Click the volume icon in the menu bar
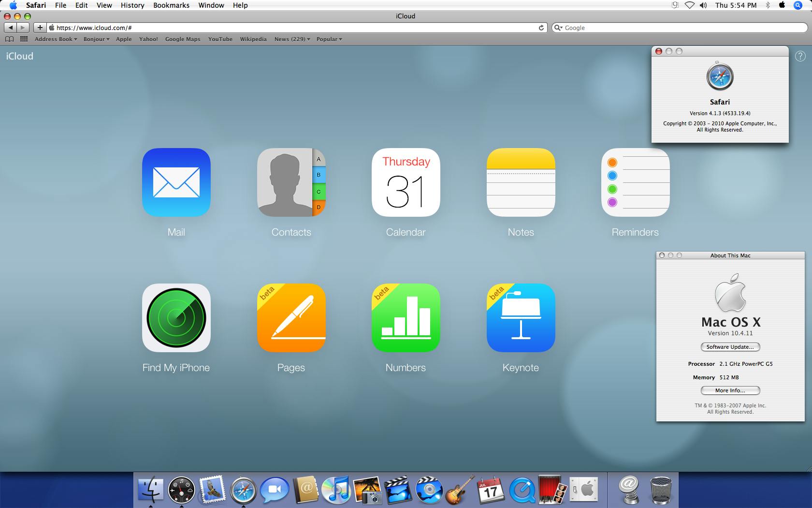Image resolution: width=812 pixels, height=508 pixels. pos(703,5)
